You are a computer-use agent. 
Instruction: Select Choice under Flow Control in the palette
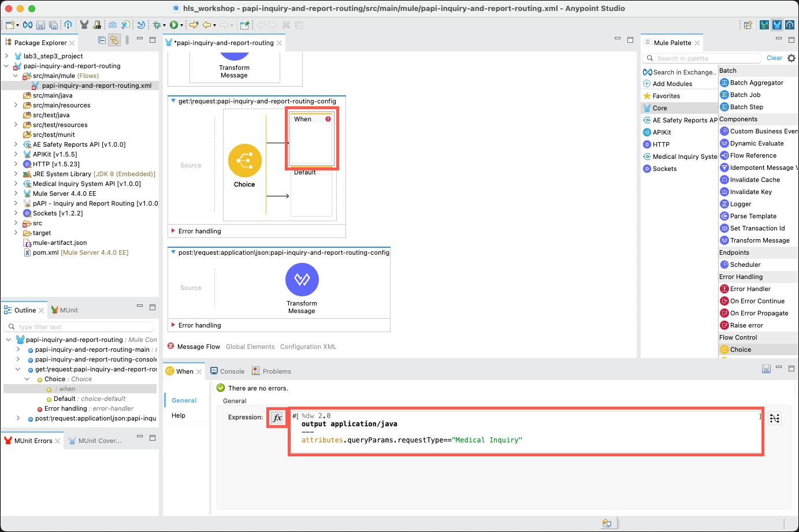click(x=735, y=349)
